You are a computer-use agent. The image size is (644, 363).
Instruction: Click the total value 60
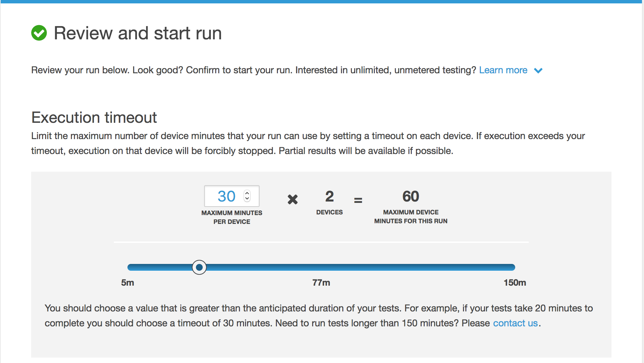(410, 196)
